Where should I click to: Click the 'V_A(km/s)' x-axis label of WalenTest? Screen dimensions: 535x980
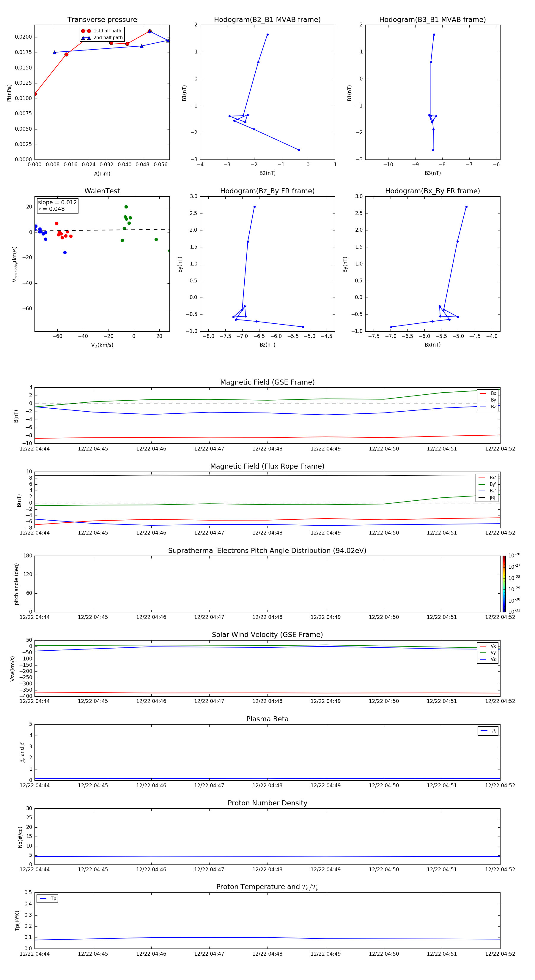point(102,345)
